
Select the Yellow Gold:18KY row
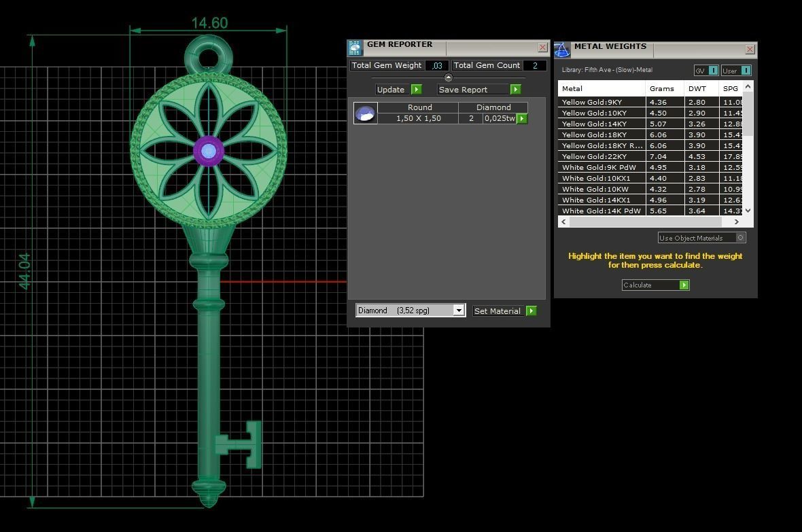pos(650,135)
